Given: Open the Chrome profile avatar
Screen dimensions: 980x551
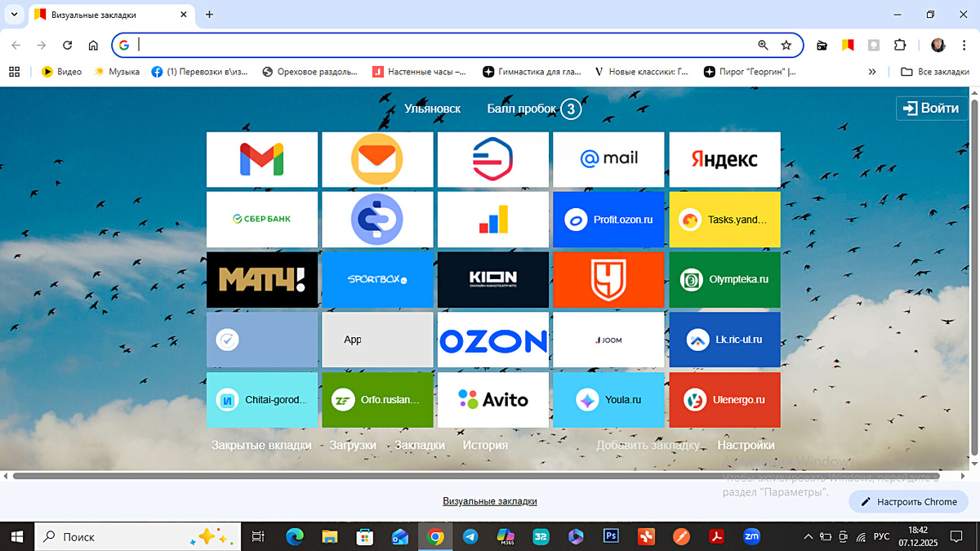Looking at the screenshot, I should (938, 46).
